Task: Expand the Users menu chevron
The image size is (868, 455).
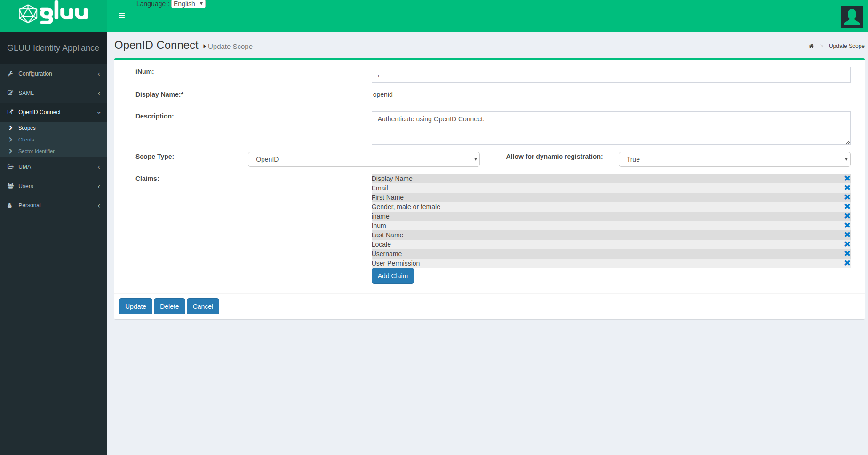Action: (99, 187)
